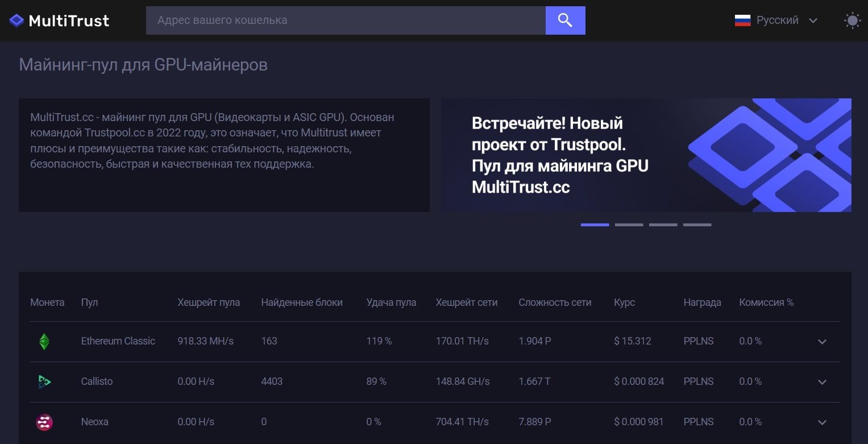
Task: Click the Ethereum Classic coin icon
Action: (x=44, y=342)
